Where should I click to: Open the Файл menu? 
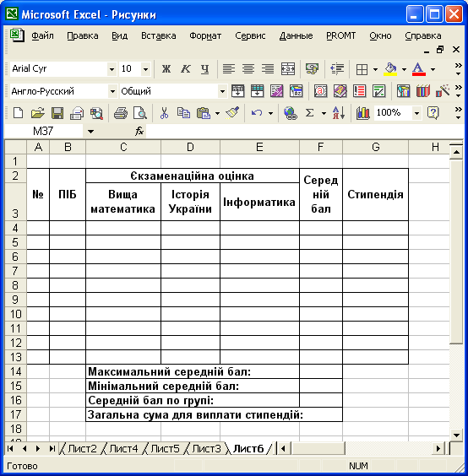(x=42, y=35)
